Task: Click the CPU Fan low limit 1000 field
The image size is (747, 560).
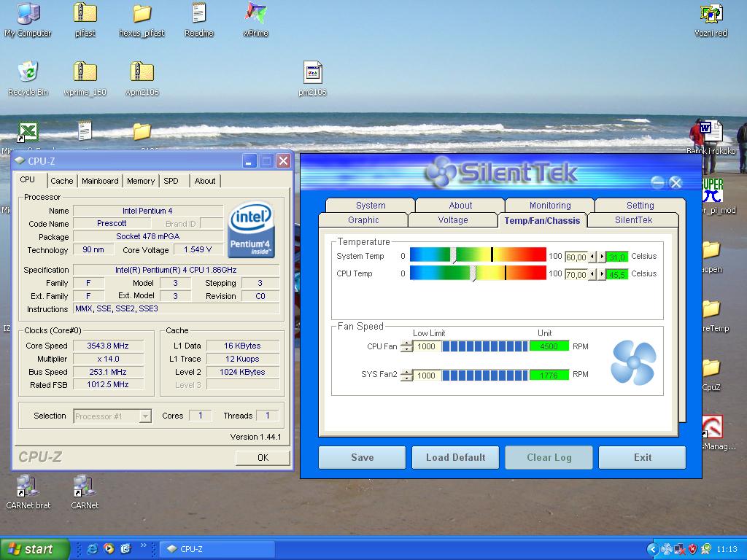Action: [x=426, y=346]
